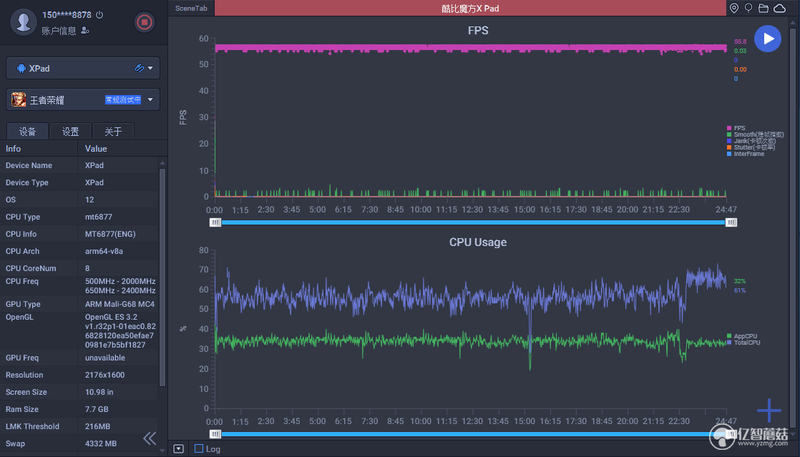
Task: Toggle the AppCPU series in the CPU legend
Action: (742, 336)
